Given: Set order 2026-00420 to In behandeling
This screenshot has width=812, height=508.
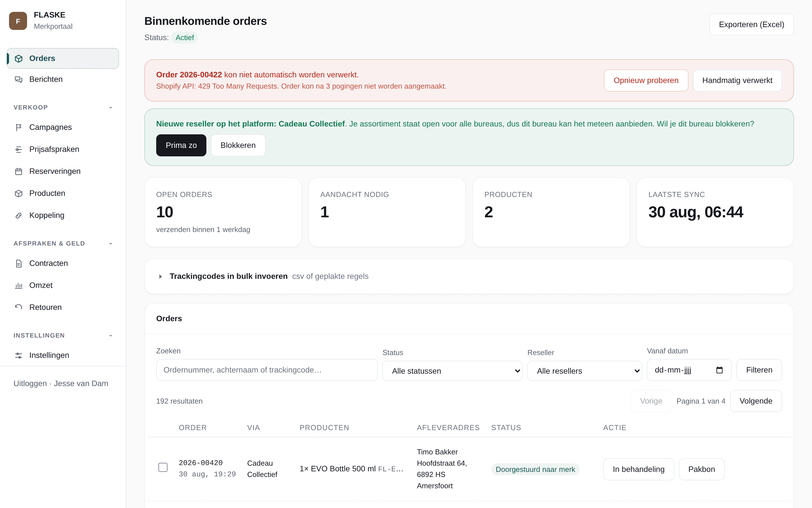Looking at the screenshot, I should [639, 469].
